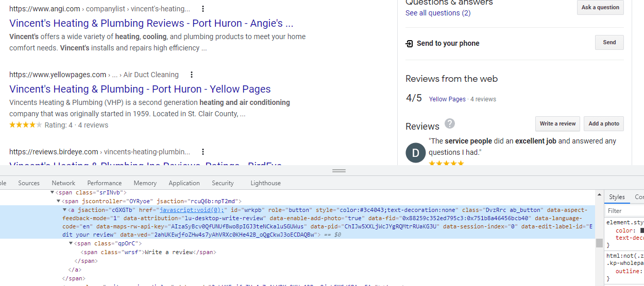The width and height of the screenshot is (644, 286).
Task: Open See all questions (2) link
Action: coord(438,13)
